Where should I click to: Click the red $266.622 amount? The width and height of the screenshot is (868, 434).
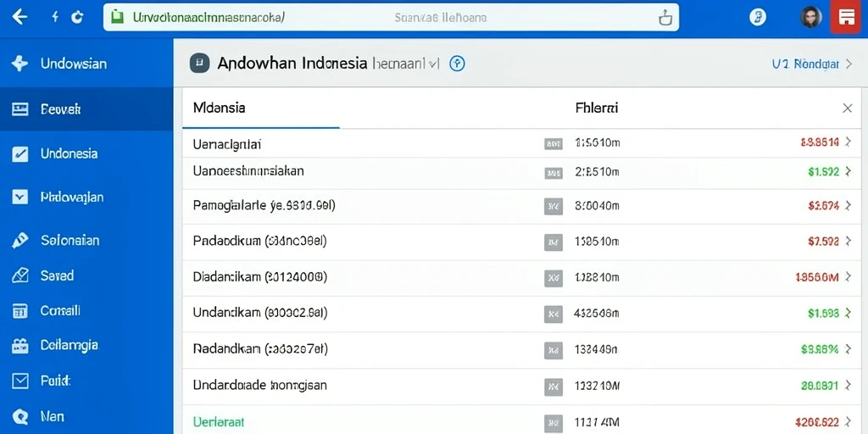(x=817, y=422)
